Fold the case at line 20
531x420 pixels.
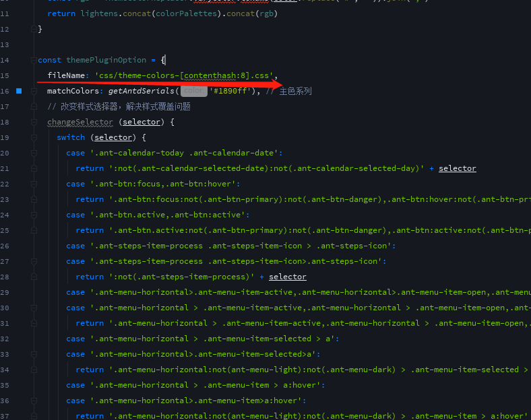coord(34,153)
